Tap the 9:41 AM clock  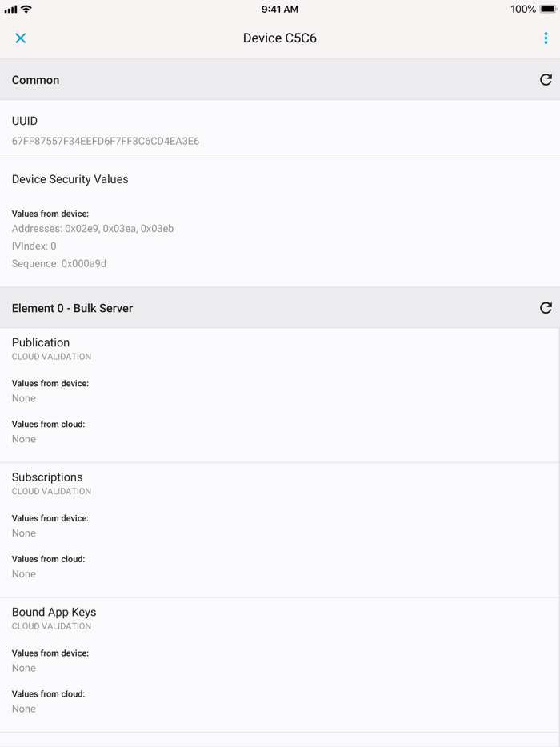280,10
